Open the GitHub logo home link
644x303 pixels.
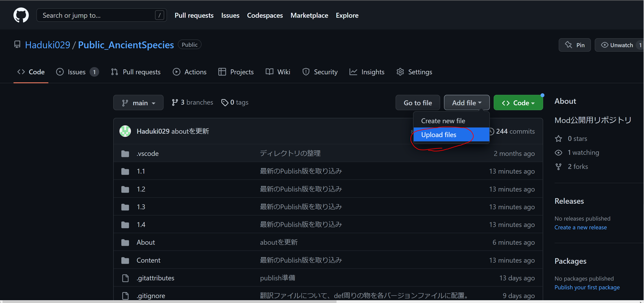point(21,15)
